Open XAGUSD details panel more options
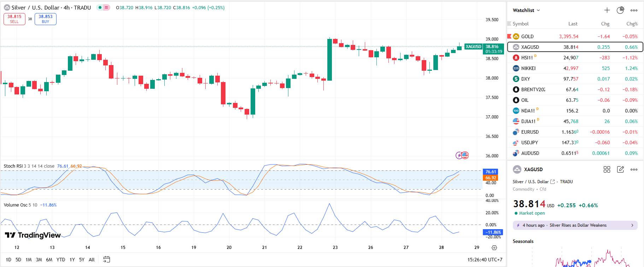This screenshot has height=267, width=644. tap(634, 169)
